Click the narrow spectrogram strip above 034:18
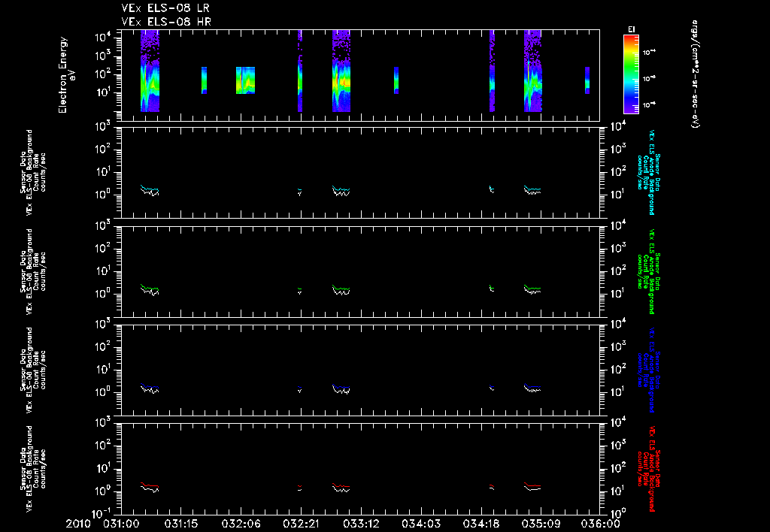 coord(492,71)
